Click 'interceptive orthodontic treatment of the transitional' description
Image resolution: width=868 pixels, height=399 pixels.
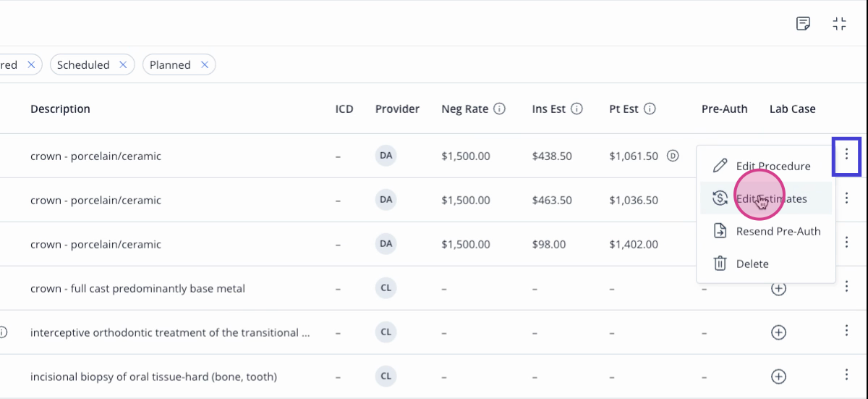pyautogui.click(x=170, y=332)
